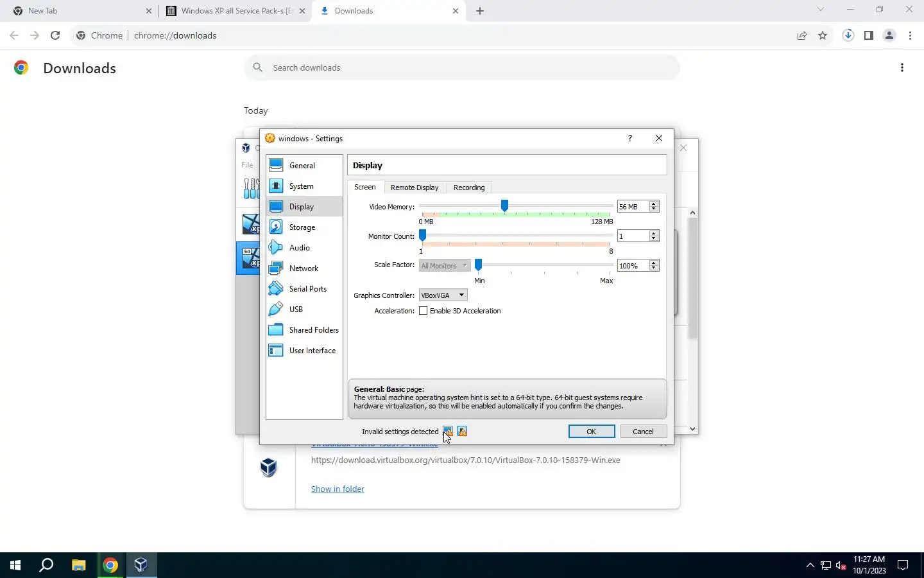Viewport: 924px width, 578px height.
Task: Decrease Monitor Count with down arrow
Action: 654,239
